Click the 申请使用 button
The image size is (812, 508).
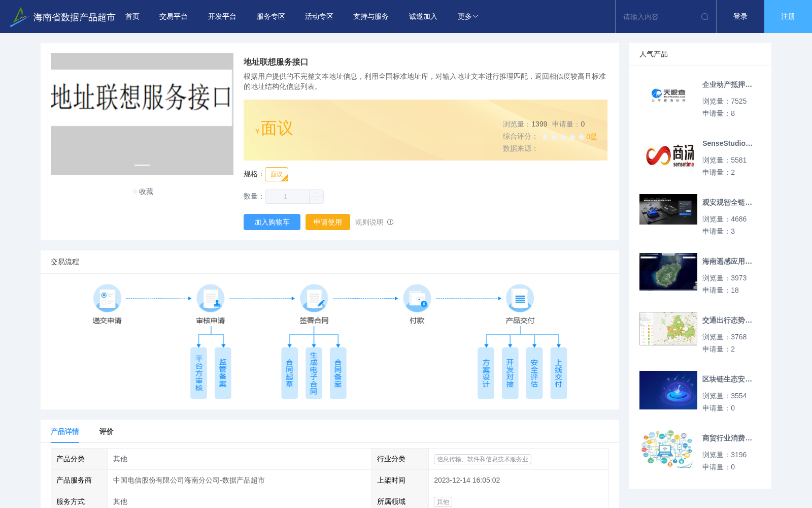(x=328, y=222)
